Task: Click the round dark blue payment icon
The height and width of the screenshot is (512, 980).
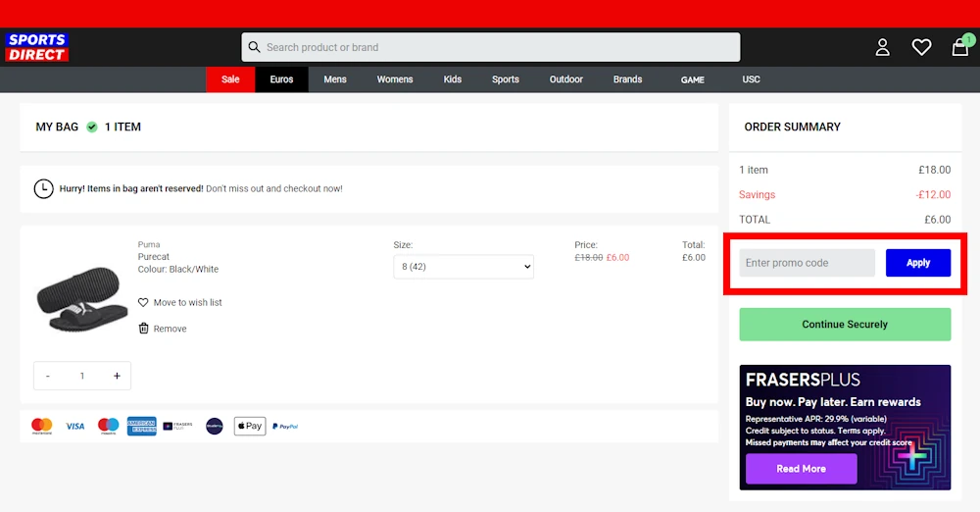Action: click(x=215, y=427)
